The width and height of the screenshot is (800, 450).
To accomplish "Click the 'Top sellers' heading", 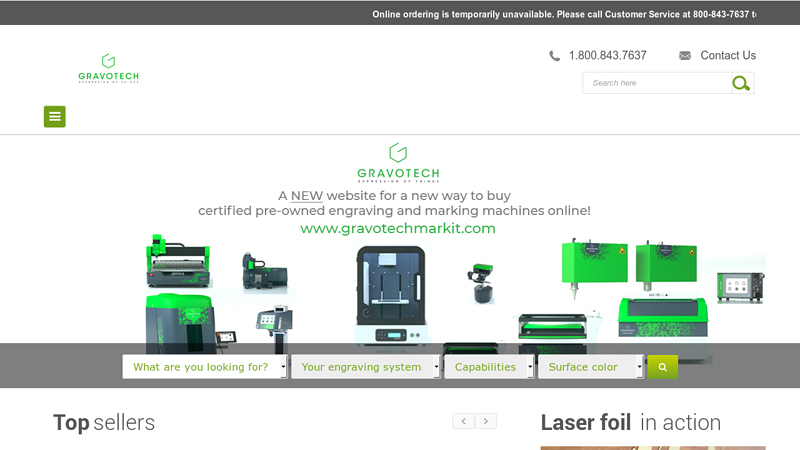I will click(x=104, y=422).
